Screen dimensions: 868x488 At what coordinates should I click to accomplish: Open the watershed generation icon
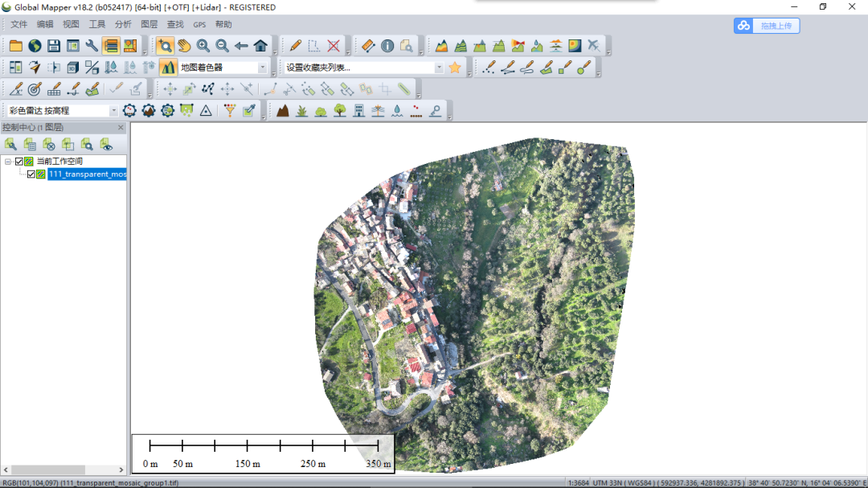point(536,46)
